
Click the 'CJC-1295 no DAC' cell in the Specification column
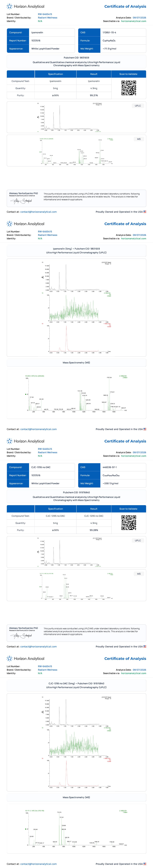tap(55, 516)
